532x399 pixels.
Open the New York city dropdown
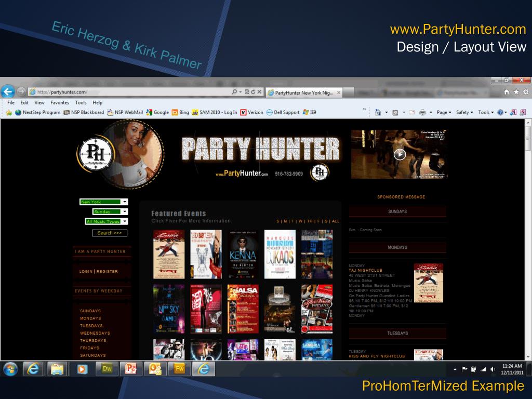tap(103, 202)
